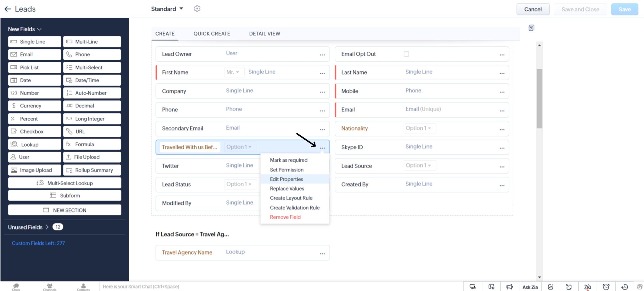644x291 pixels.
Task: Open the Mr. salutation dropdown on First Name
Action: pyautogui.click(x=234, y=72)
